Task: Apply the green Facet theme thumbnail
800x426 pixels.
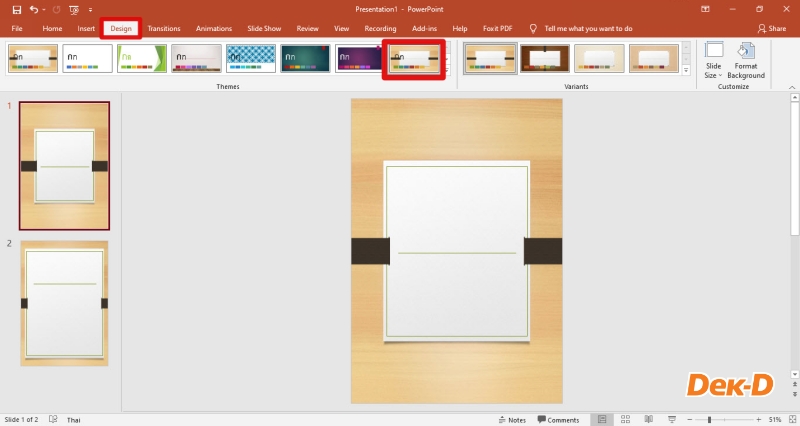Action: click(142, 59)
